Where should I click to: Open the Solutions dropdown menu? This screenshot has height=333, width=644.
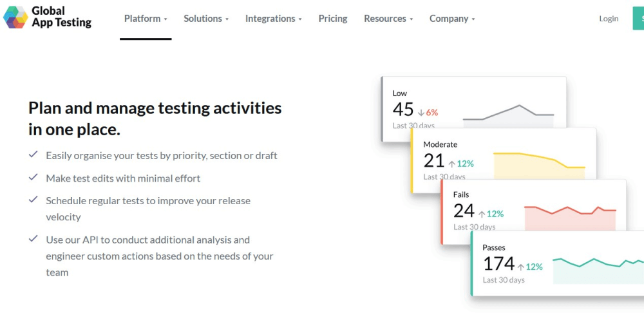pyautogui.click(x=206, y=19)
